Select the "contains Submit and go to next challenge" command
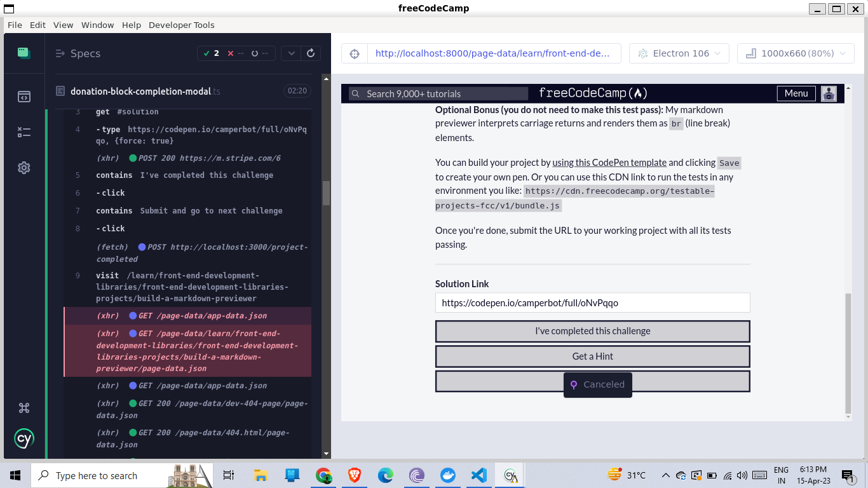Viewport: 868px width, 488px height. click(187, 211)
